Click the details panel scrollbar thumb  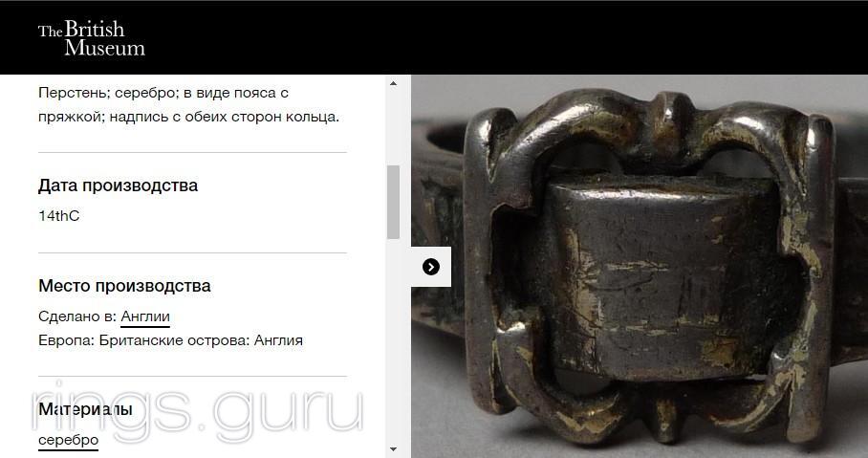click(393, 202)
